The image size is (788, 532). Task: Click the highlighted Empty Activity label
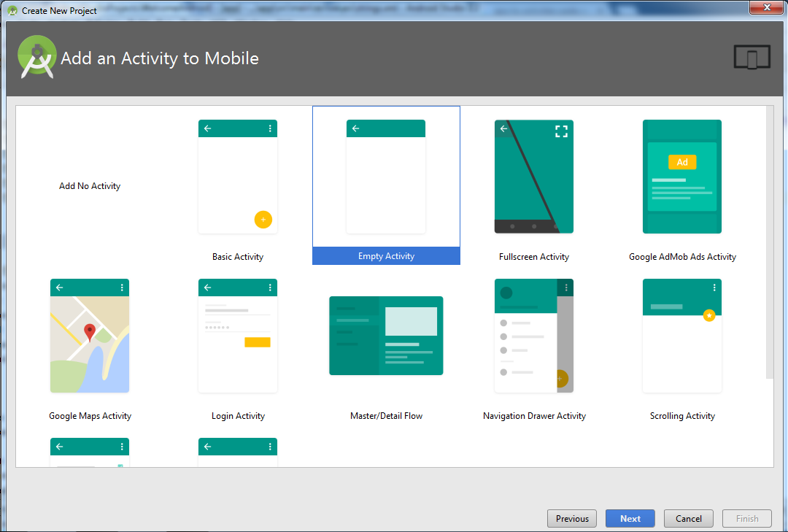pyautogui.click(x=386, y=256)
